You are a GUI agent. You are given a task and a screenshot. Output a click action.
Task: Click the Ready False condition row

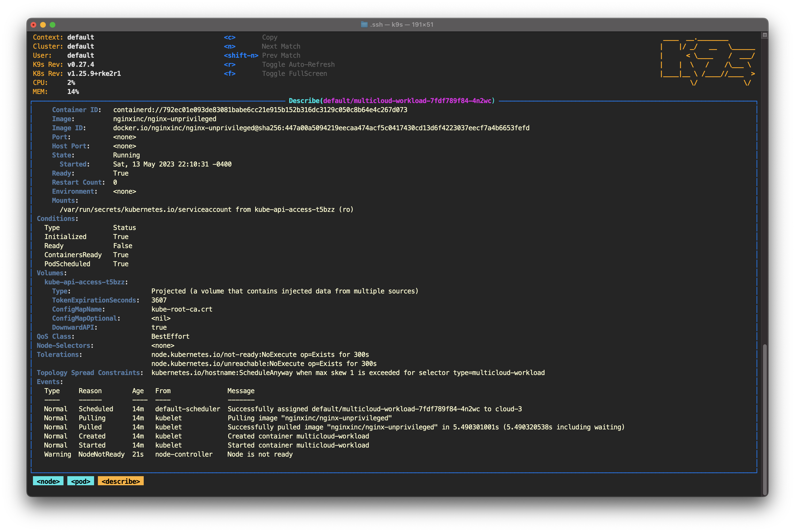(88, 246)
